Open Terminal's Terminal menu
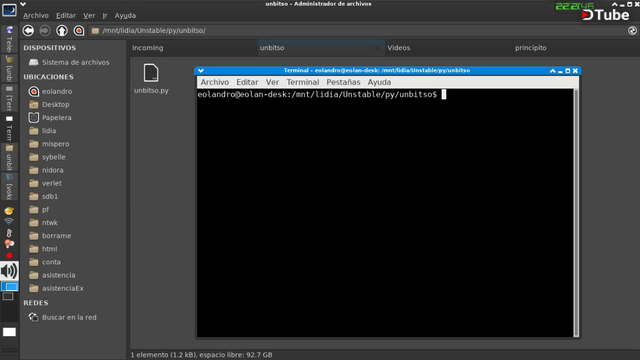Viewport: 640px width, 360px height. (x=303, y=82)
